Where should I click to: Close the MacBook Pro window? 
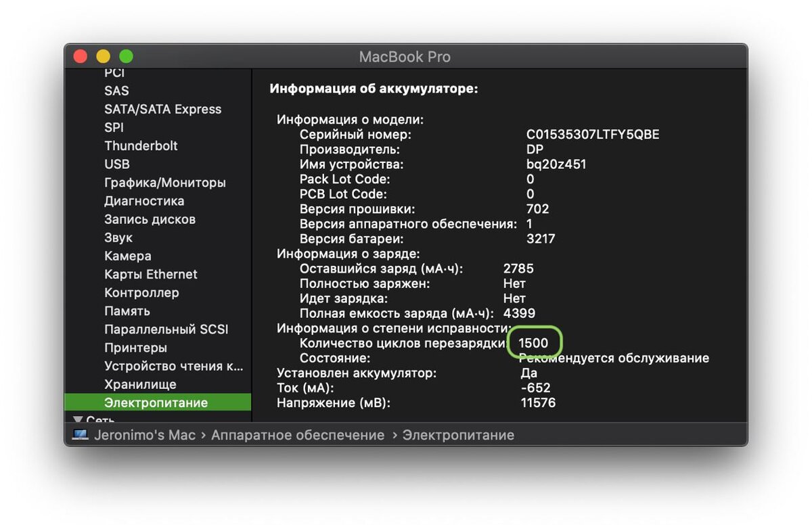[x=81, y=57]
